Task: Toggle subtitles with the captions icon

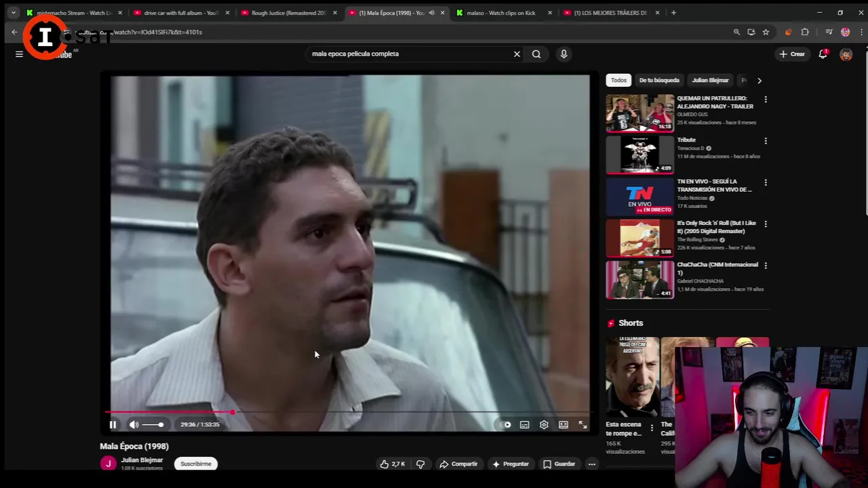Action: (524, 425)
